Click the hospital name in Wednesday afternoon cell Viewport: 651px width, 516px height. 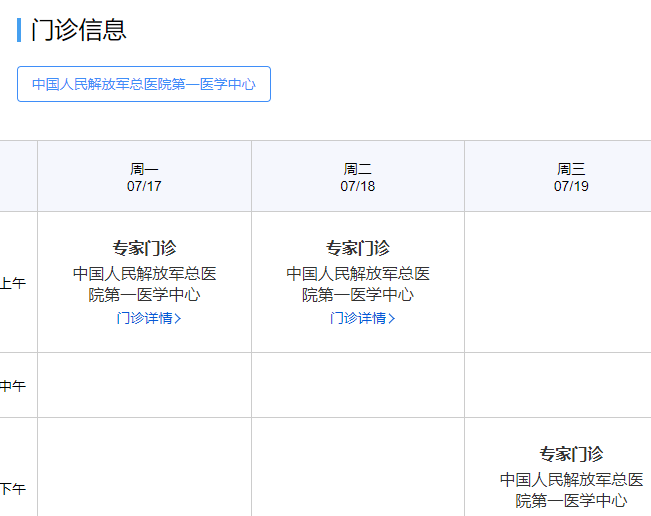click(571, 490)
